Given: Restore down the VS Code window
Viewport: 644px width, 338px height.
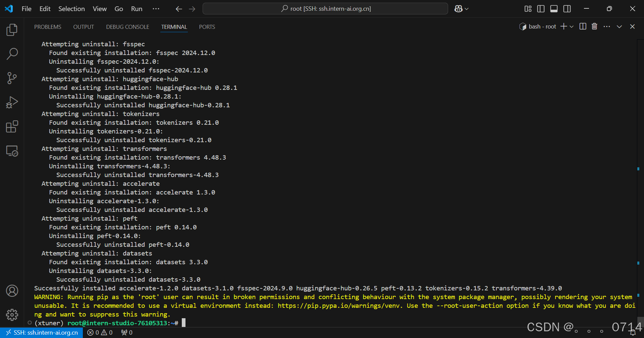Looking at the screenshot, I should (609, 9).
